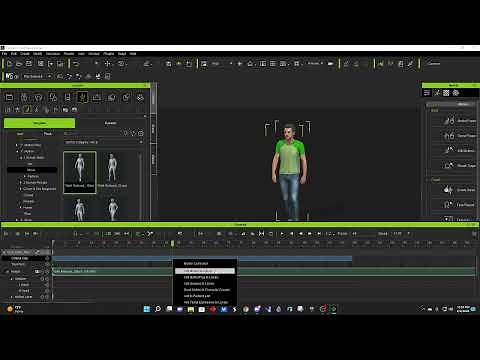Click the New Project icon in top toolbar
Screen dimensions: 480x360
[9, 63]
